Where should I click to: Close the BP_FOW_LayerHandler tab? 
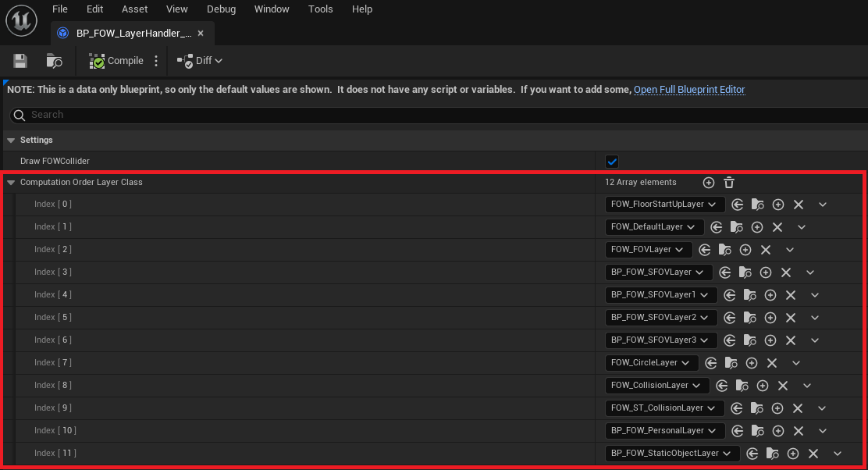[x=201, y=34]
